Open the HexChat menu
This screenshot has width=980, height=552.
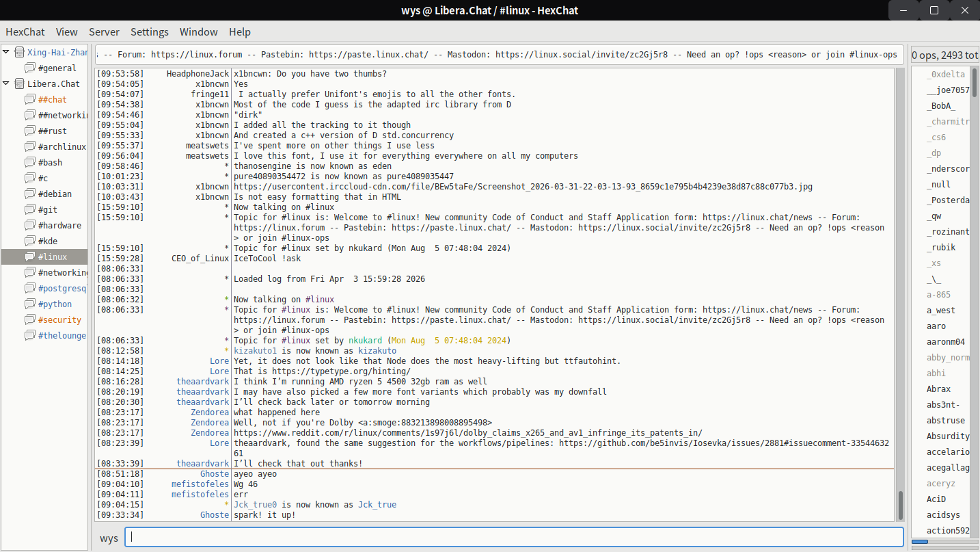(x=25, y=32)
